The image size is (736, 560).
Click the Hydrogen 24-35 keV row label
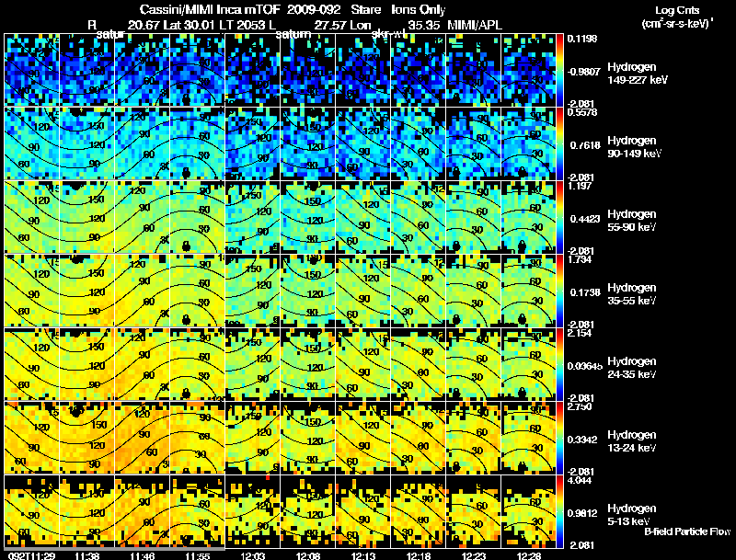tap(632, 368)
